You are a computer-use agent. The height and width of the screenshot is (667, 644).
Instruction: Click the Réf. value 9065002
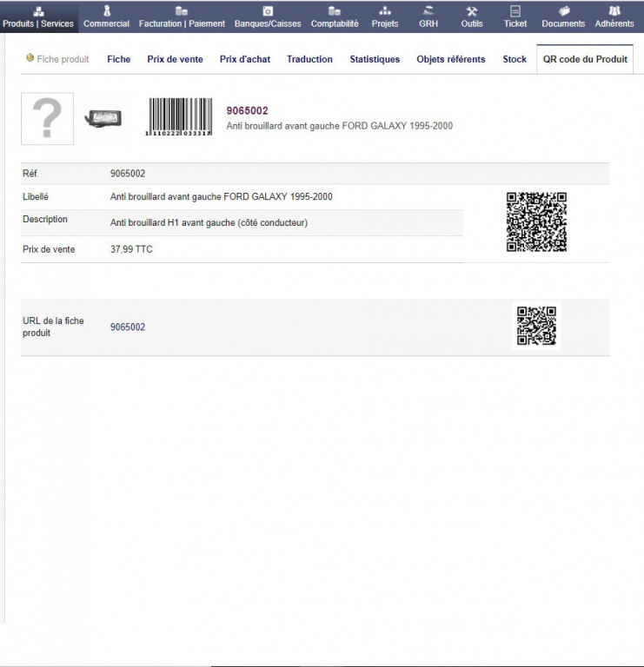128,174
